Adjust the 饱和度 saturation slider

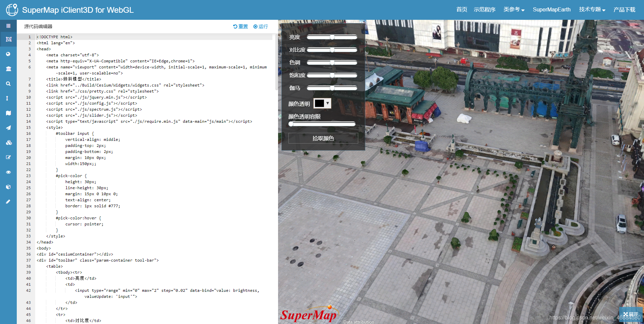(332, 75)
